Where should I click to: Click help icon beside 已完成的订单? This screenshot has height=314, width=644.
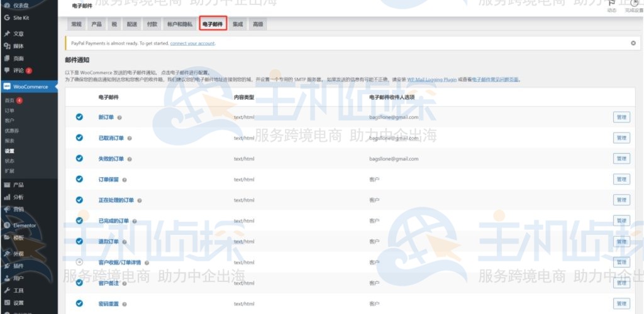click(135, 221)
